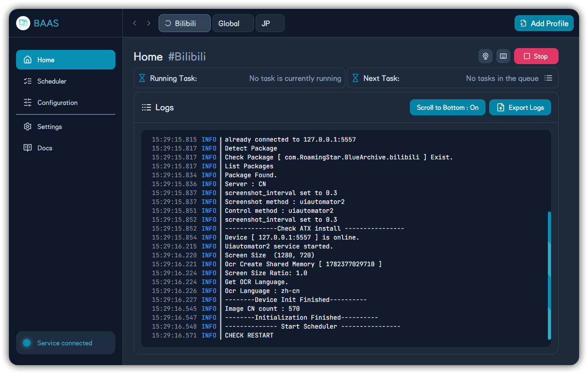This screenshot has width=588, height=374.
Task: Click 'Uiautomator2 service started.' log line
Action: pyautogui.click(x=279, y=246)
